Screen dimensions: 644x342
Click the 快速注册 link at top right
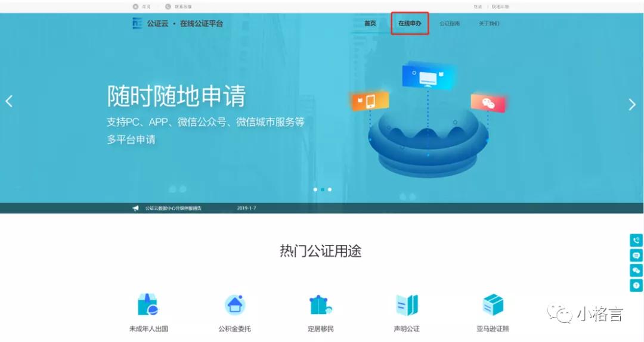(x=500, y=7)
